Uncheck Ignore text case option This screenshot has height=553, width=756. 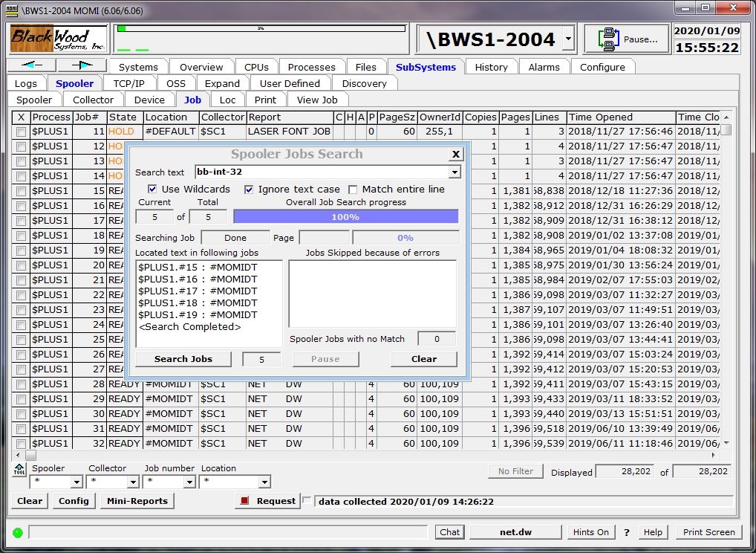(250, 190)
